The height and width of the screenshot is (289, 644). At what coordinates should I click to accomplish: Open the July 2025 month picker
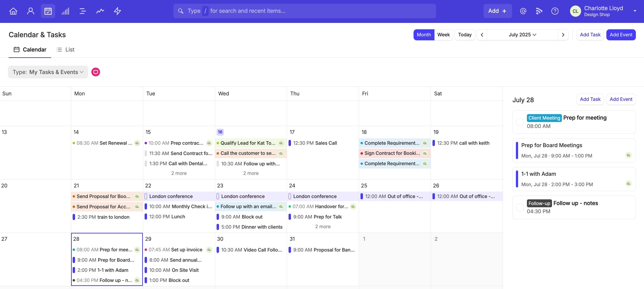tap(522, 35)
